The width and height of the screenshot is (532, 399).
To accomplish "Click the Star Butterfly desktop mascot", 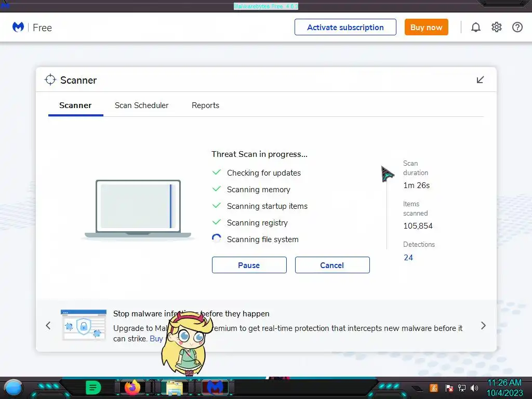I will 187,343.
